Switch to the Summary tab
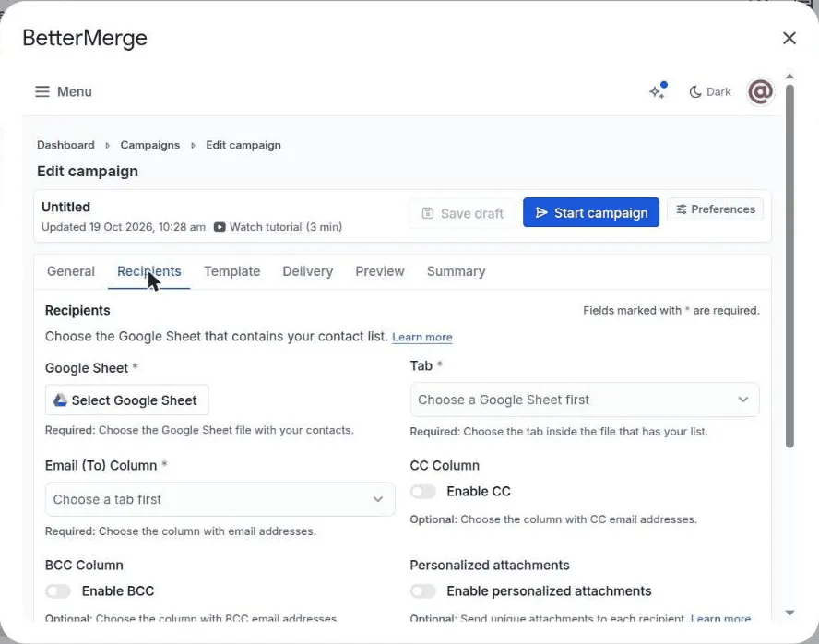 [456, 271]
